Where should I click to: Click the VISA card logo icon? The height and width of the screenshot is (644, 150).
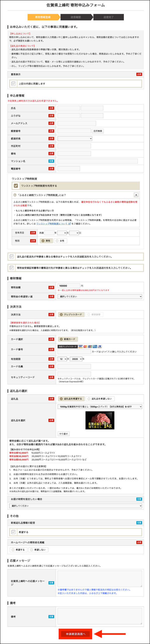point(80,346)
